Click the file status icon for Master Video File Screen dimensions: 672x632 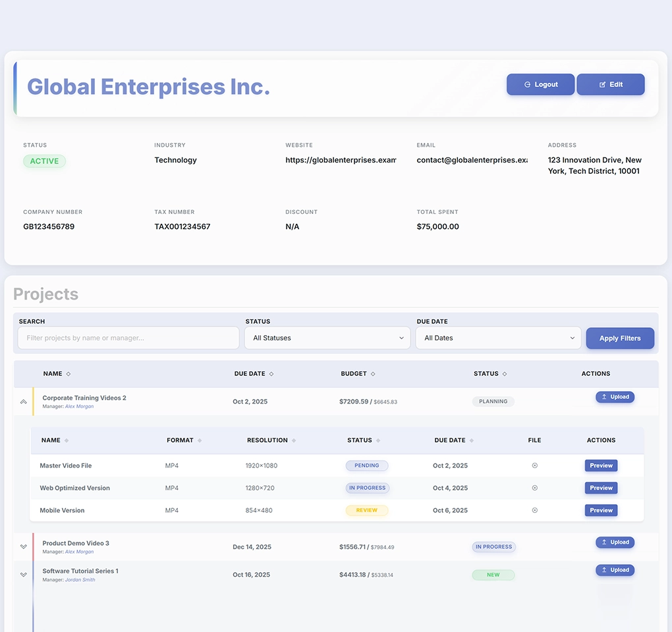pos(534,465)
